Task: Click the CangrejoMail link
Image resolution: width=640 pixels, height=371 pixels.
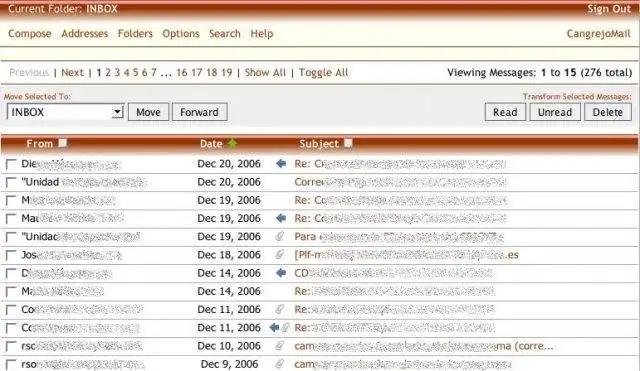Action: pyautogui.click(x=598, y=33)
